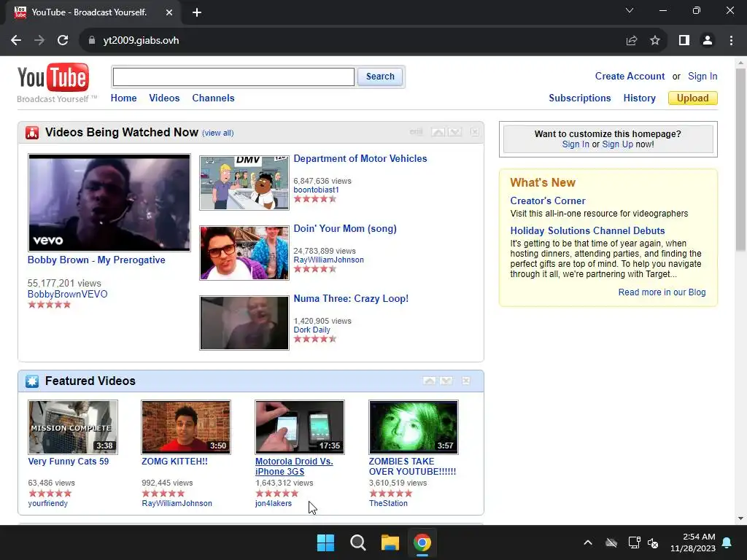747x560 pixels.
Task: Open Windows taskbar search
Action: (357, 542)
